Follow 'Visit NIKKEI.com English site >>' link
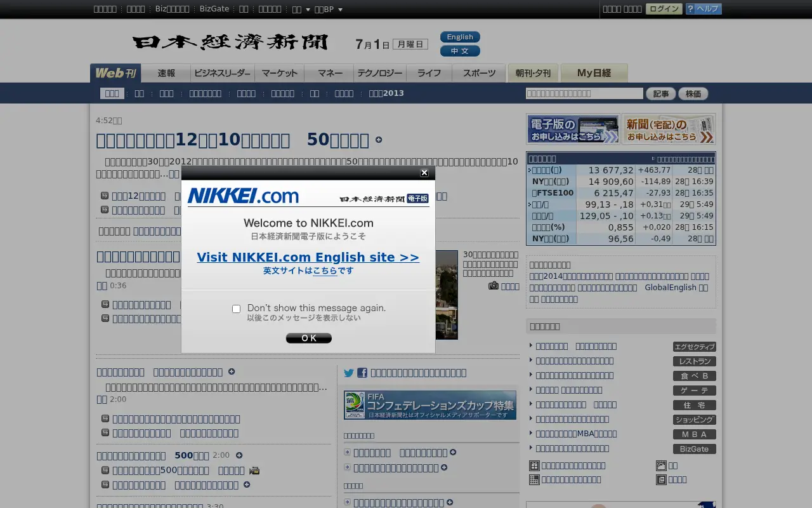The width and height of the screenshot is (812, 508). 308,257
